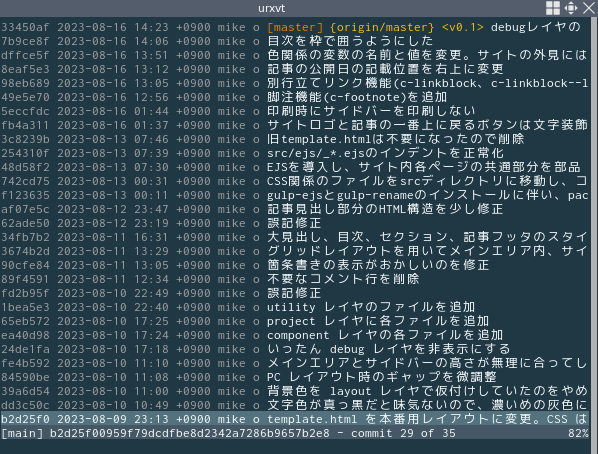This screenshot has height=454, width=598.
Task: Select commit 24de1fa about debug layer
Action: point(295,349)
